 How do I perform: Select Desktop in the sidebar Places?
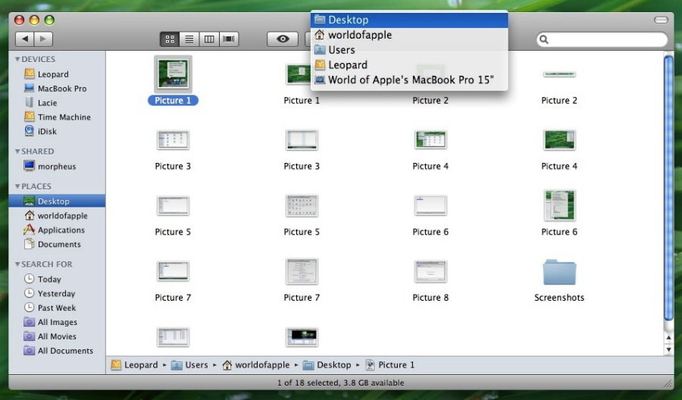[57, 201]
